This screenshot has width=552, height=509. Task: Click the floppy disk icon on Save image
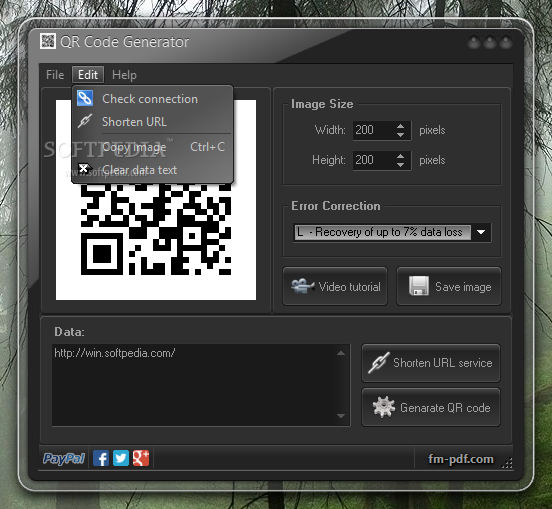(419, 285)
